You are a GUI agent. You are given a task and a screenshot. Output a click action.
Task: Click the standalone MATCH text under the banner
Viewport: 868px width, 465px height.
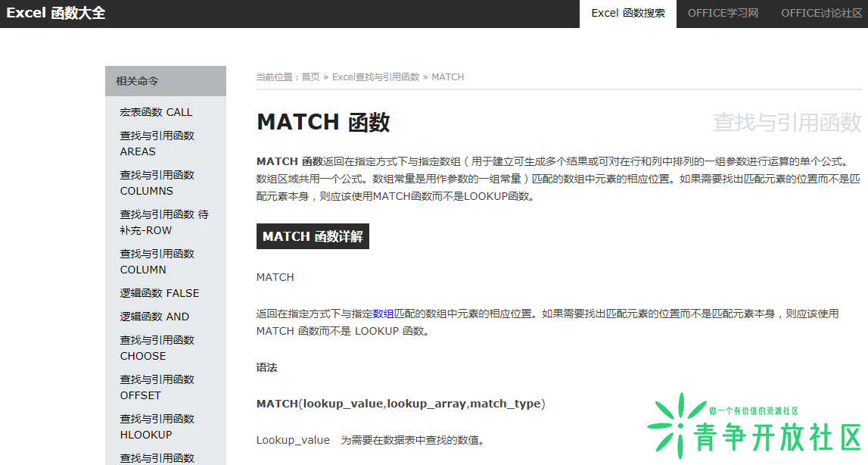(275, 277)
